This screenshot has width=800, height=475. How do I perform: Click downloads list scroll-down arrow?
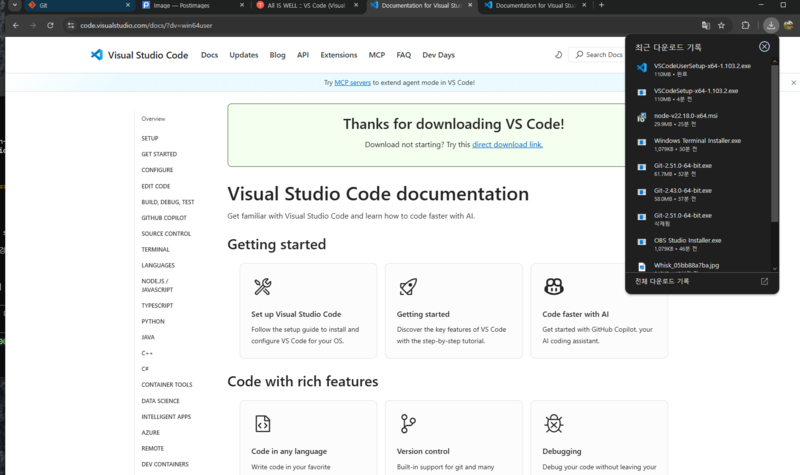coord(774,268)
